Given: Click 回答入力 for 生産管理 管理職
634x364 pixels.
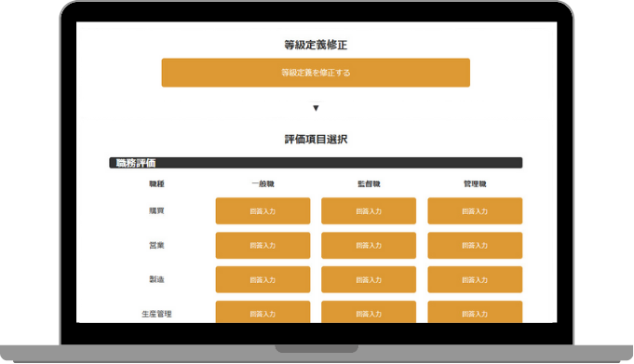Looking at the screenshot, I should pos(475,312).
